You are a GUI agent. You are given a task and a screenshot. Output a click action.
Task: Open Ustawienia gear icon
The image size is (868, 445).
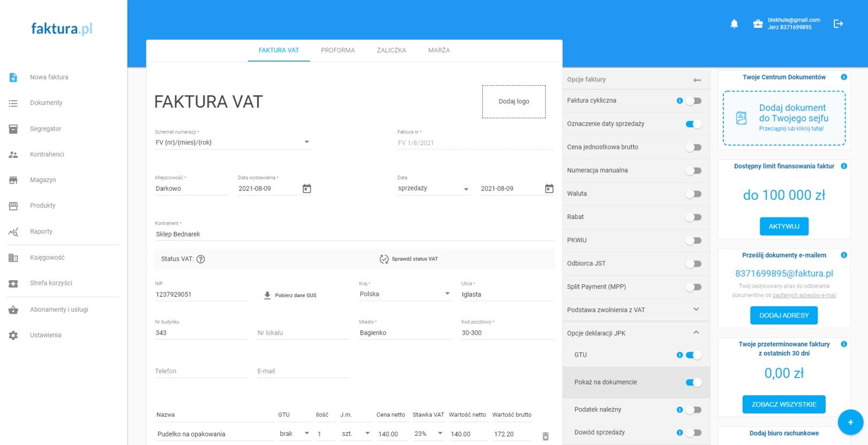click(x=13, y=335)
